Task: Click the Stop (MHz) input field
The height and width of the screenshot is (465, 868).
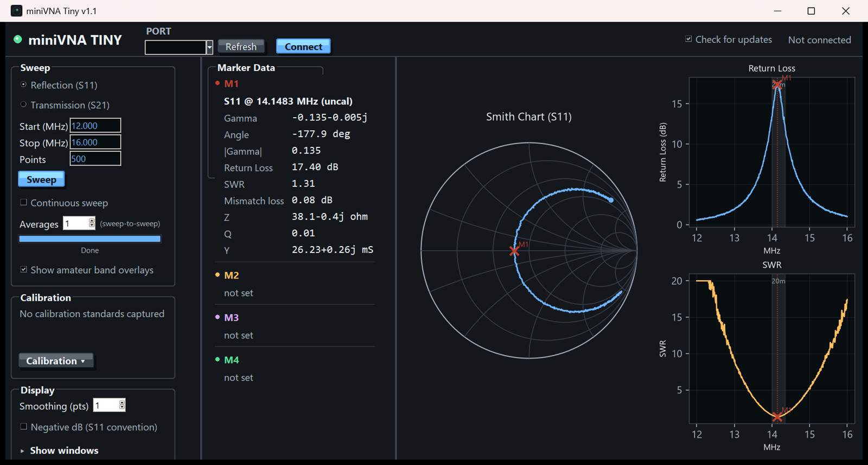Action: pos(95,142)
